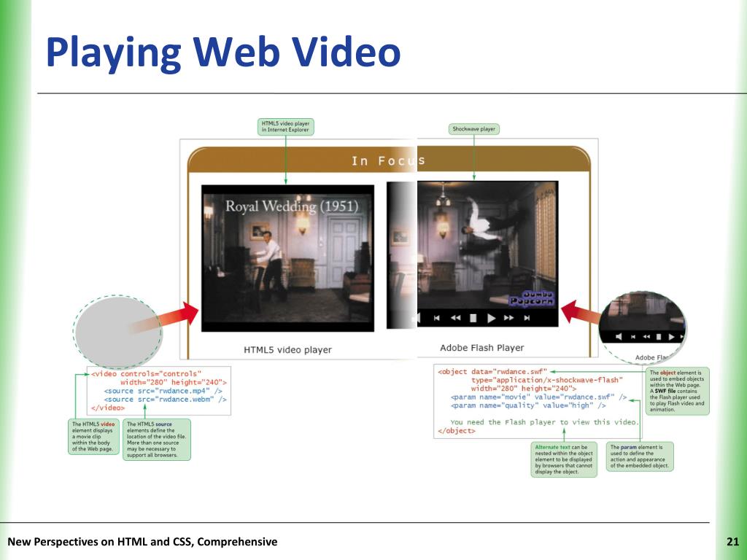Click the '<object data="rwdance.swf"' code line
The image size is (747, 560).
click(x=492, y=372)
